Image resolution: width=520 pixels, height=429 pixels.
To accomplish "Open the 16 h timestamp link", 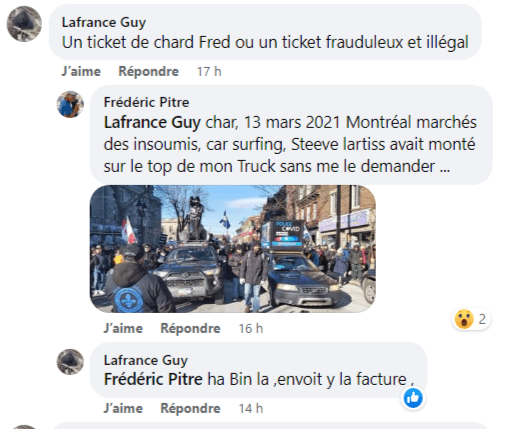I will pos(251,328).
